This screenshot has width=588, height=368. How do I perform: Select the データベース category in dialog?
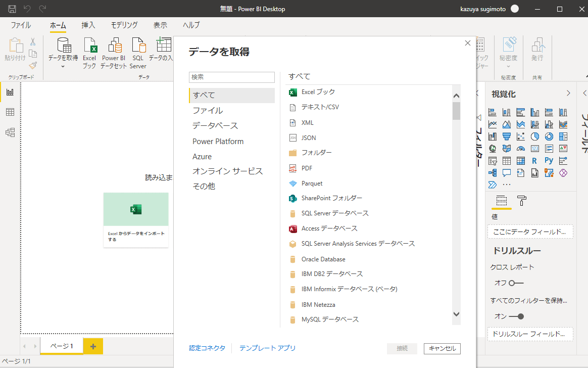point(232,126)
